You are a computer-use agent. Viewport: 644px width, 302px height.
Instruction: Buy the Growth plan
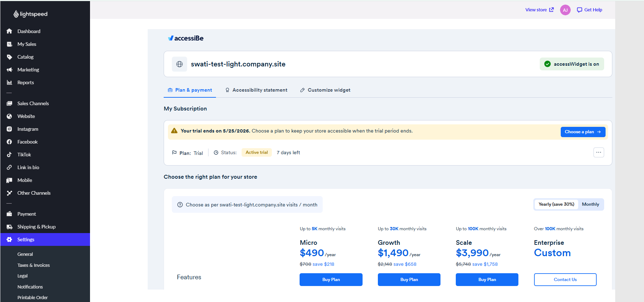pyautogui.click(x=409, y=280)
